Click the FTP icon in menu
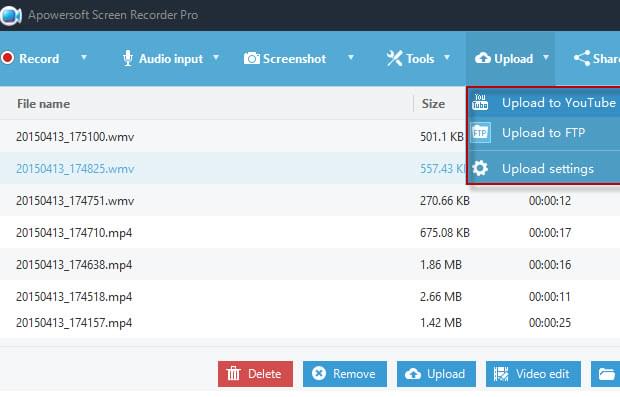Image resolution: width=620 pixels, height=397 pixels. click(480, 132)
